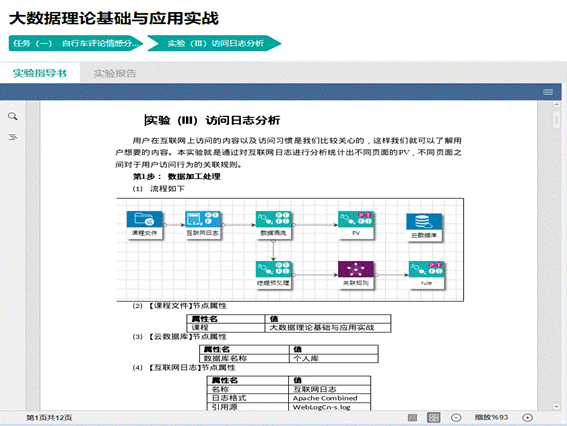Open the document outline icon in sidebar

click(13, 137)
